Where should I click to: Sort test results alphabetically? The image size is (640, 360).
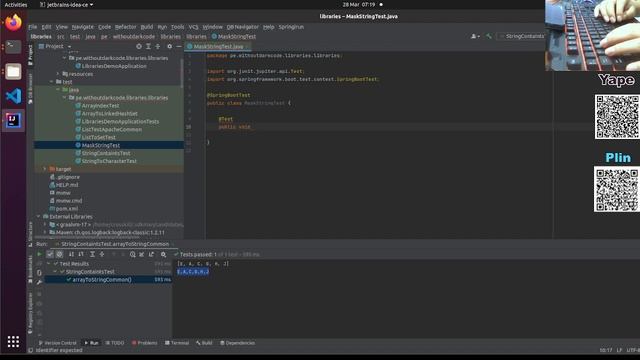coord(71,254)
